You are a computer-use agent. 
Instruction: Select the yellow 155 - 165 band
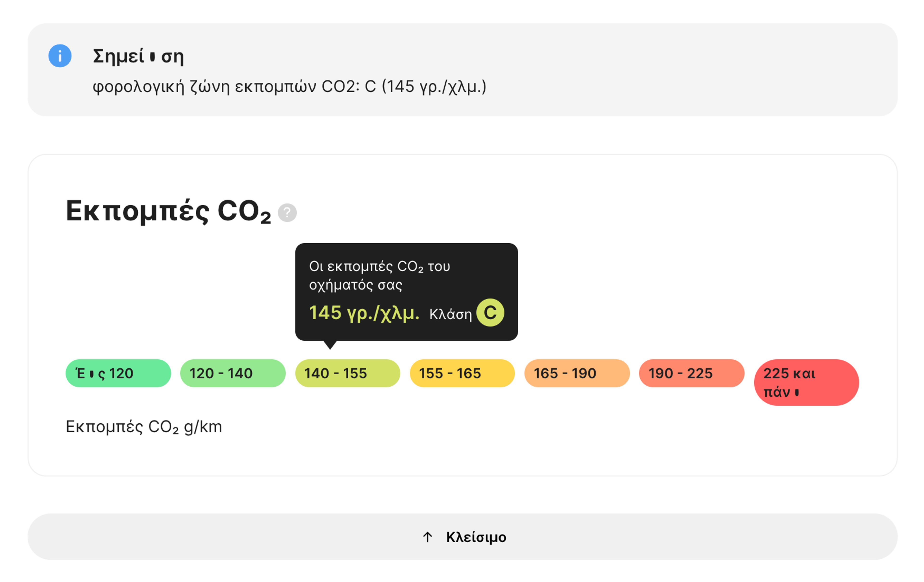(462, 373)
